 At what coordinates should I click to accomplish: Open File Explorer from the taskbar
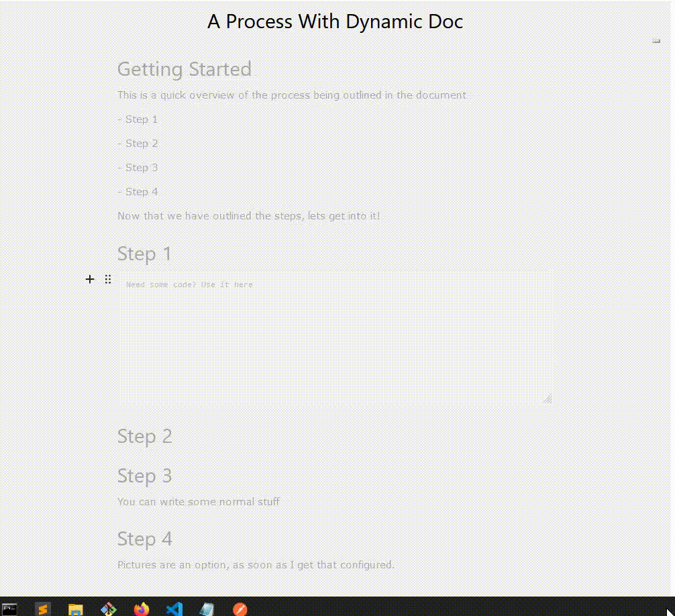pyautogui.click(x=74, y=609)
